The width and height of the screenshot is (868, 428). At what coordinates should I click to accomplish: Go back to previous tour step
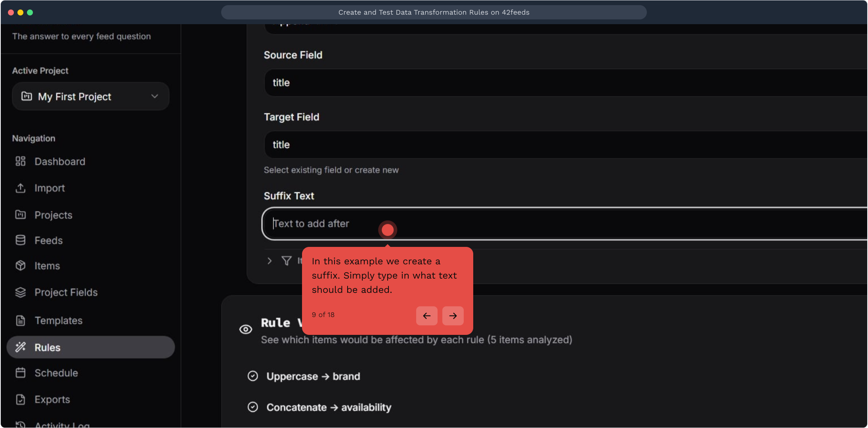tap(426, 316)
